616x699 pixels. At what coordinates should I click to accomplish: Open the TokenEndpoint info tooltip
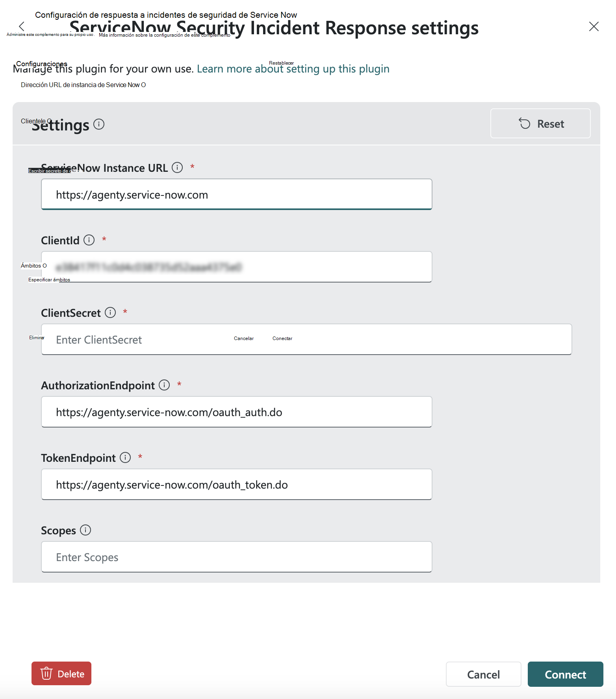click(125, 457)
